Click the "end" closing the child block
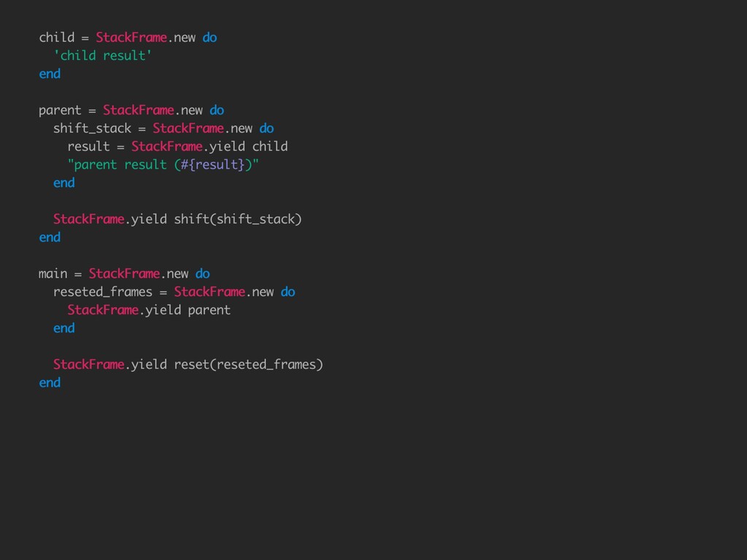Viewport: 747px width, 560px height. click(x=50, y=74)
